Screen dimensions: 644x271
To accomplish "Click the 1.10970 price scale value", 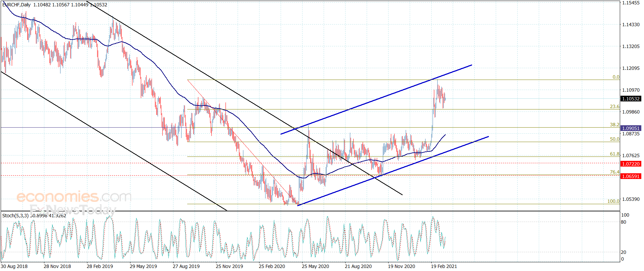I will click(x=631, y=90).
